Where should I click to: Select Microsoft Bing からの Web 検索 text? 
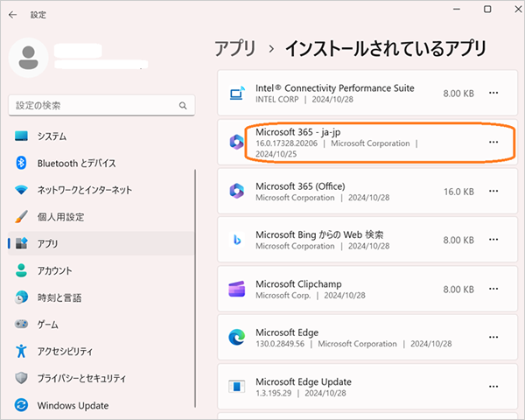[x=319, y=234]
